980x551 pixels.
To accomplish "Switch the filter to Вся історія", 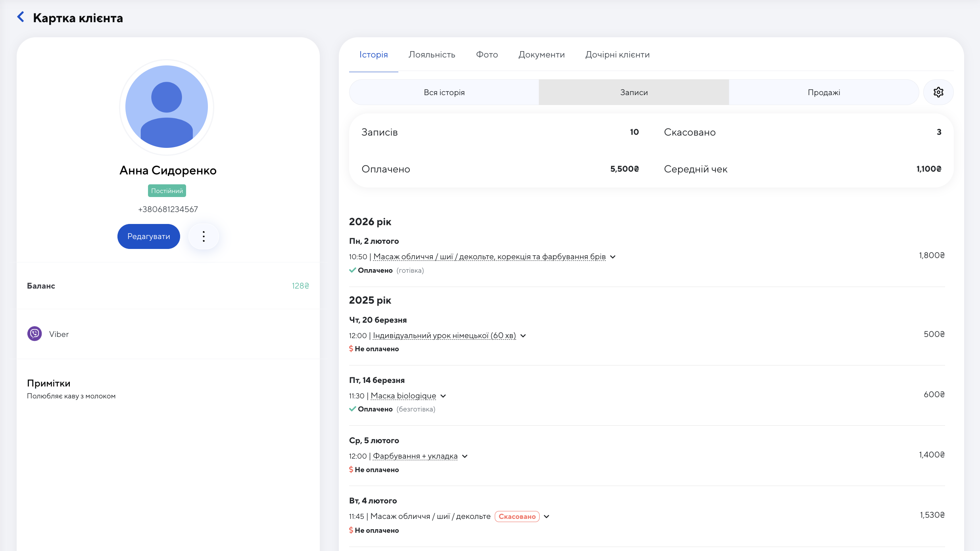I will (444, 92).
